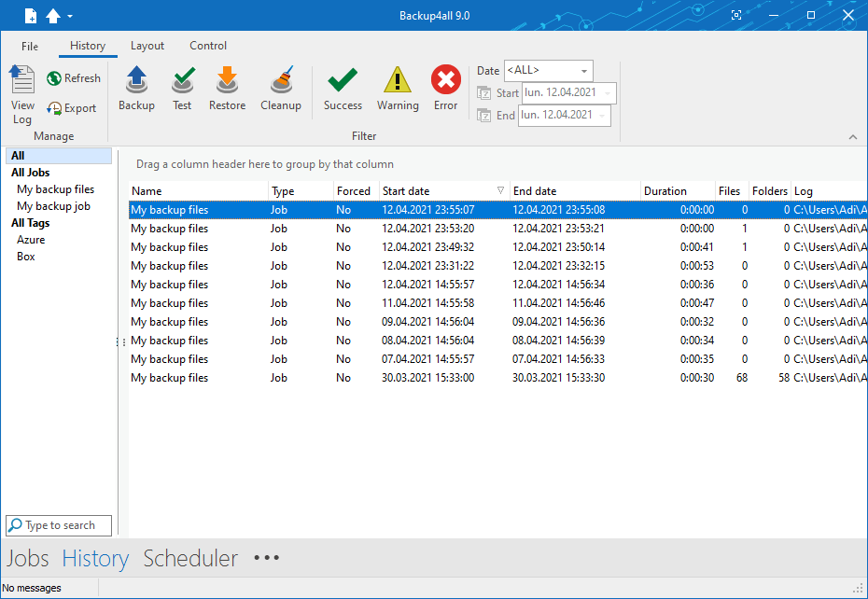Click the No messages status bar entry
This screenshot has height=599, width=868.
pyautogui.click(x=32, y=588)
